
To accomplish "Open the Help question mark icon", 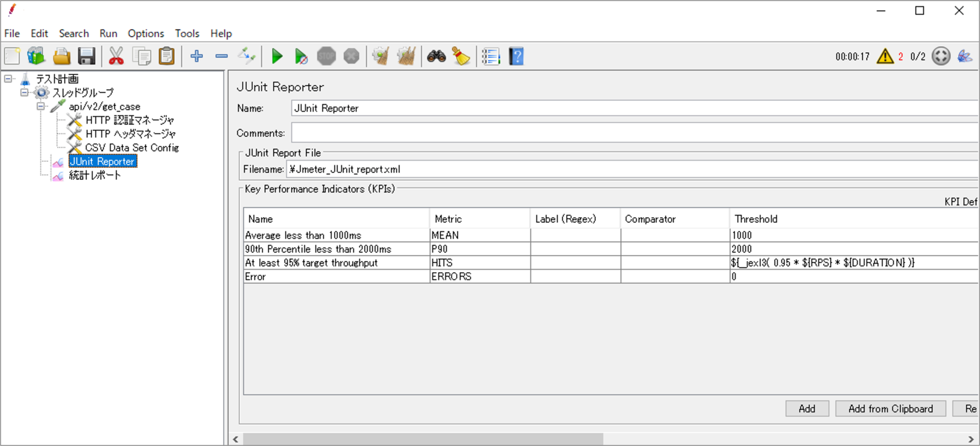I will point(516,56).
